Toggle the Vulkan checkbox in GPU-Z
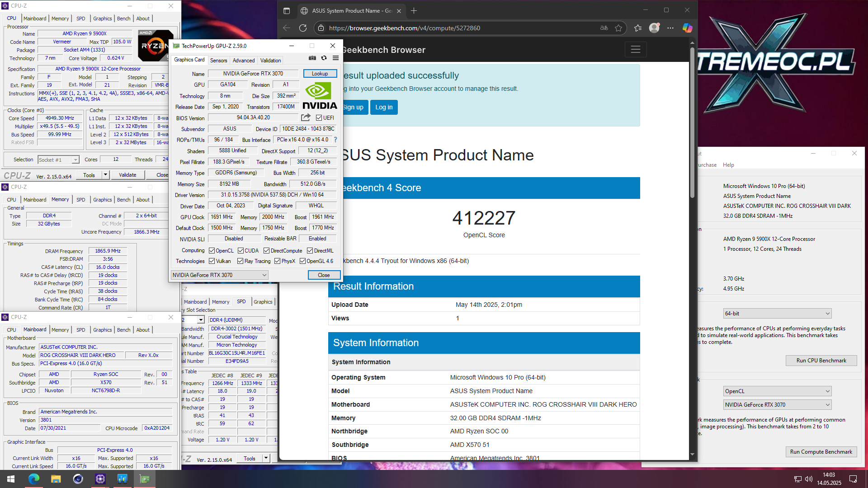 [212, 261]
